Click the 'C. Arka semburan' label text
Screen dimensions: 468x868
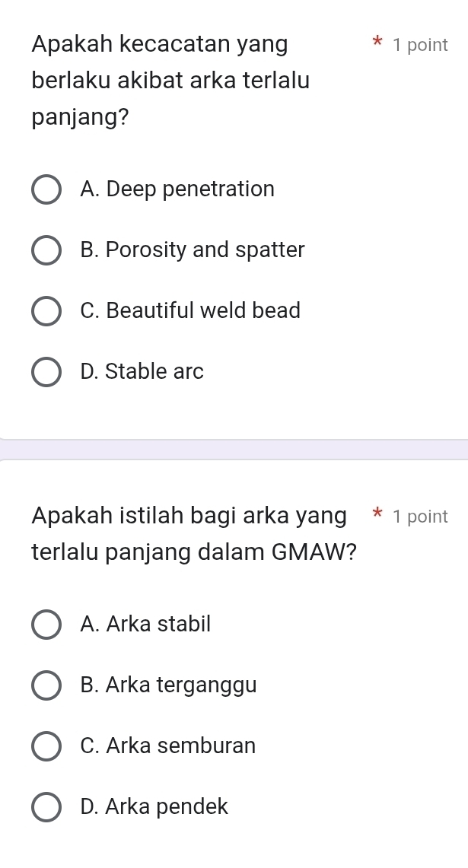167,746
